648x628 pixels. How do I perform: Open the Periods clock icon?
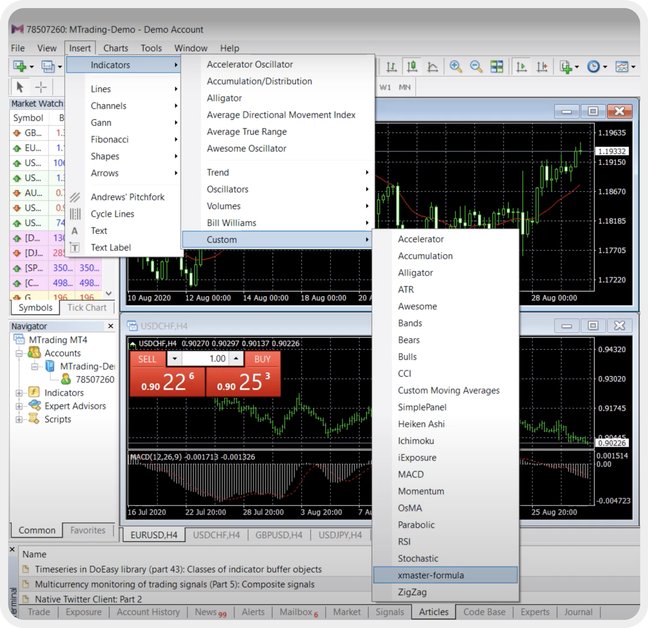click(x=594, y=67)
